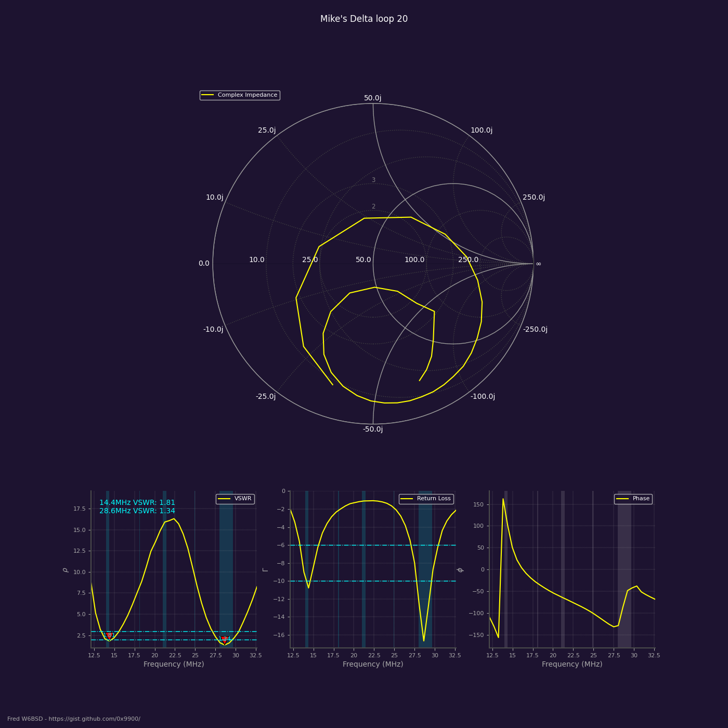Viewport: 728px width, 728px height.
Task: Click the "22.5" x-axis tick on Return Loss plot
Action: coord(374,655)
